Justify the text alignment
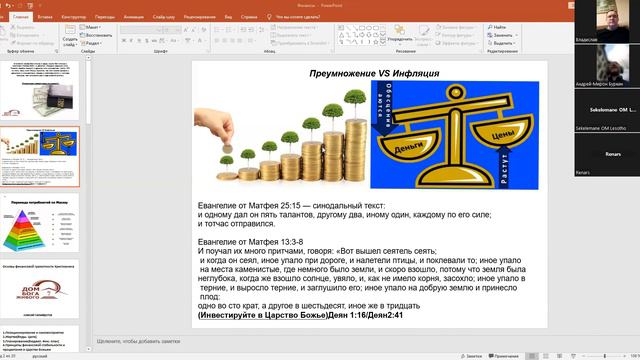 click(x=240, y=40)
